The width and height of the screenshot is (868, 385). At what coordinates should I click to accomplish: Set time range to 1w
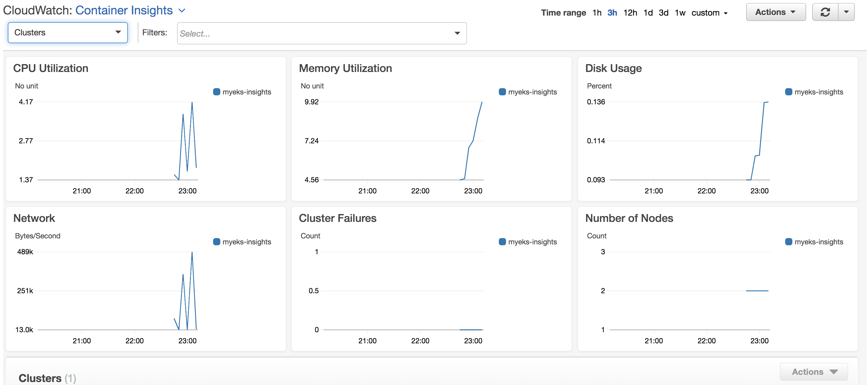coord(680,13)
